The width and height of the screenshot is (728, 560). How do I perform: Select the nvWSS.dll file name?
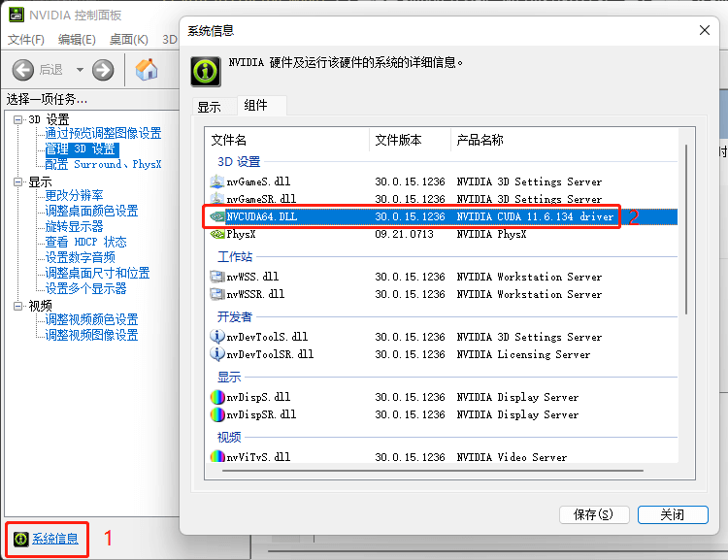(252, 277)
